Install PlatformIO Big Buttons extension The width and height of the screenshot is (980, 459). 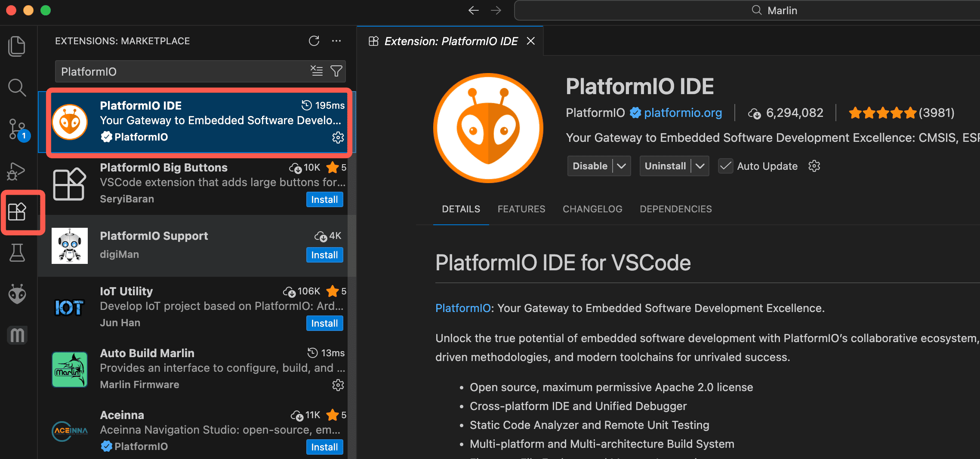324,200
